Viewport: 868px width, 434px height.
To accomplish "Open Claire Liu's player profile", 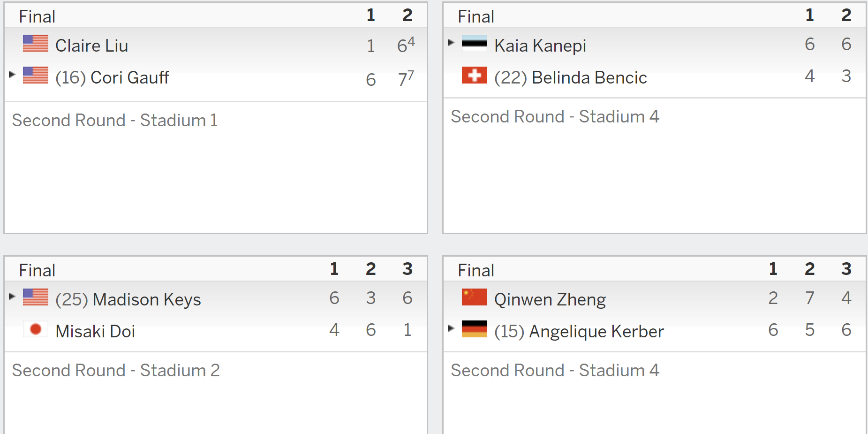I will (91, 46).
